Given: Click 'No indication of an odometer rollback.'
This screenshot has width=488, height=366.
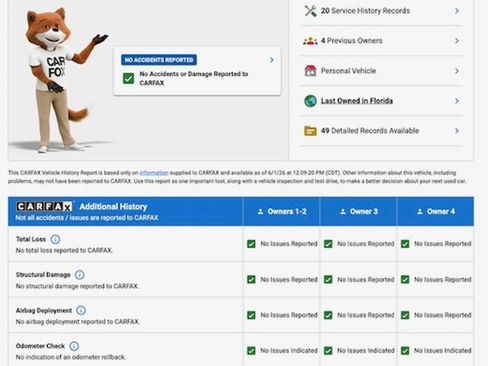Looking at the screenshot, I should coord(71,357).
